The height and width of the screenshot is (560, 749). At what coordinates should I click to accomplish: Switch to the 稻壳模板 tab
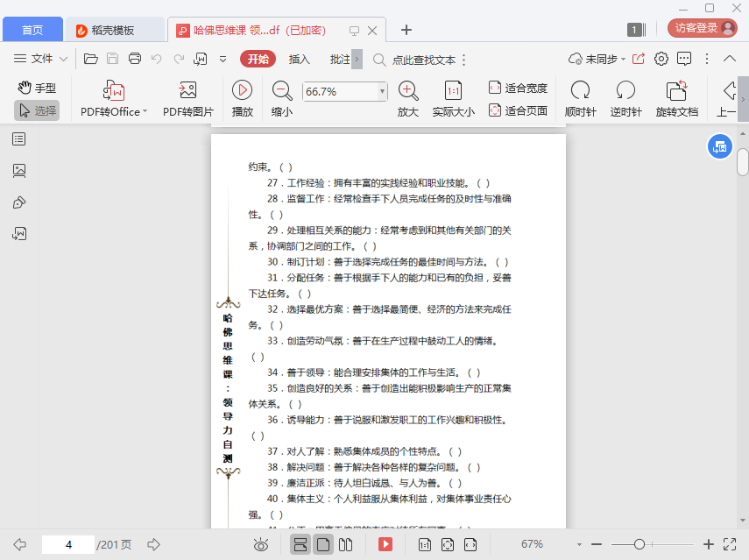click(114, 30)
